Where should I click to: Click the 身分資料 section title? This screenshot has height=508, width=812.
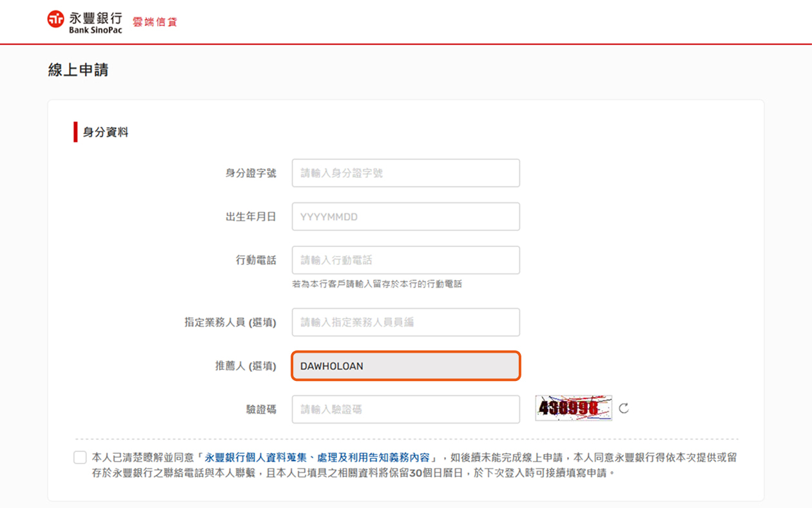click(106, 132)
